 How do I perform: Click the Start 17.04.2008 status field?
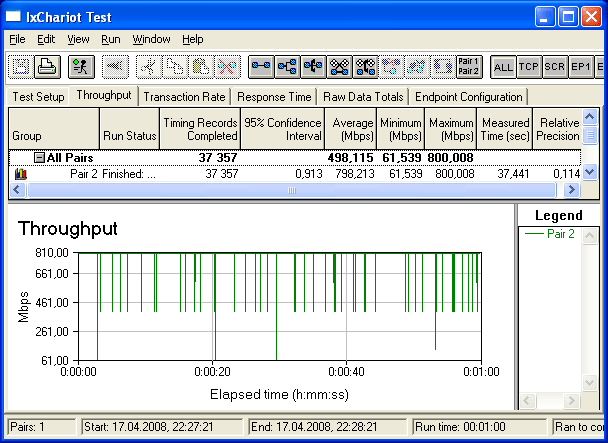click(162, 427)
